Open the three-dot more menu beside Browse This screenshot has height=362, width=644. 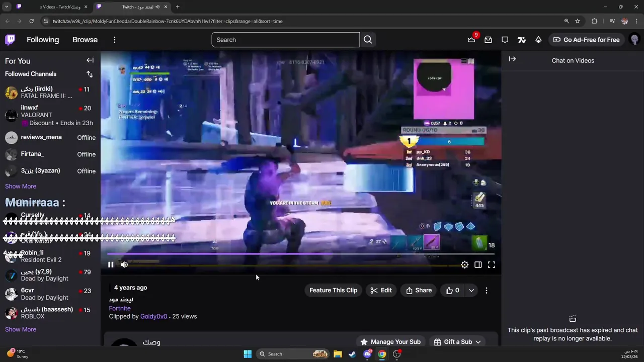pos(114,40)
